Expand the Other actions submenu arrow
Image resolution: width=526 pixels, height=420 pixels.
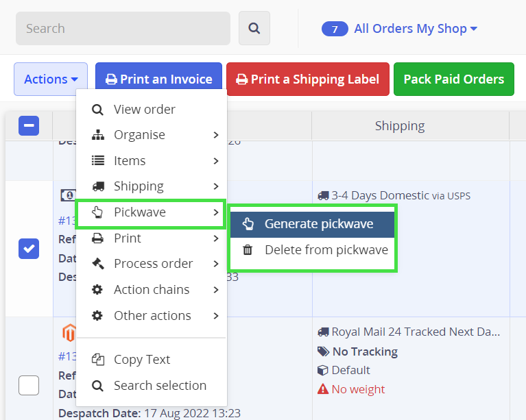216,316
